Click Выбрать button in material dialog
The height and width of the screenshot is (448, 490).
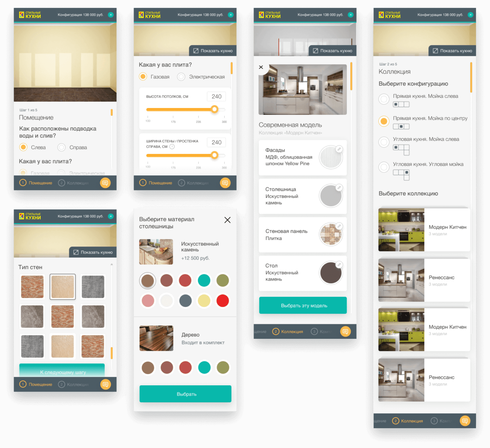185,394
